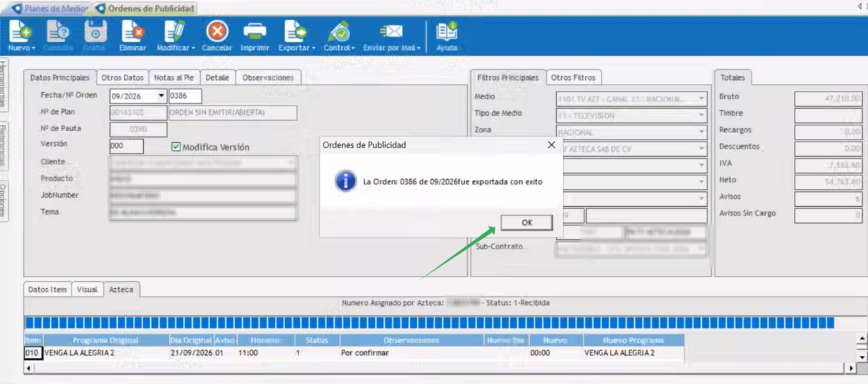Switch to the Otros Filtros tab

[573, 77]
